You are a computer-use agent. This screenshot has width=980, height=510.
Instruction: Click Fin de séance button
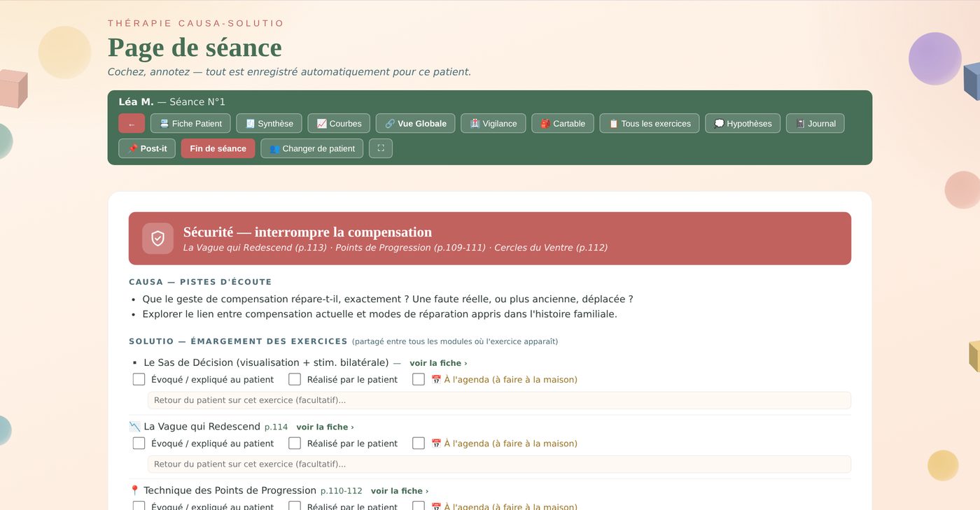pos(218,148)
